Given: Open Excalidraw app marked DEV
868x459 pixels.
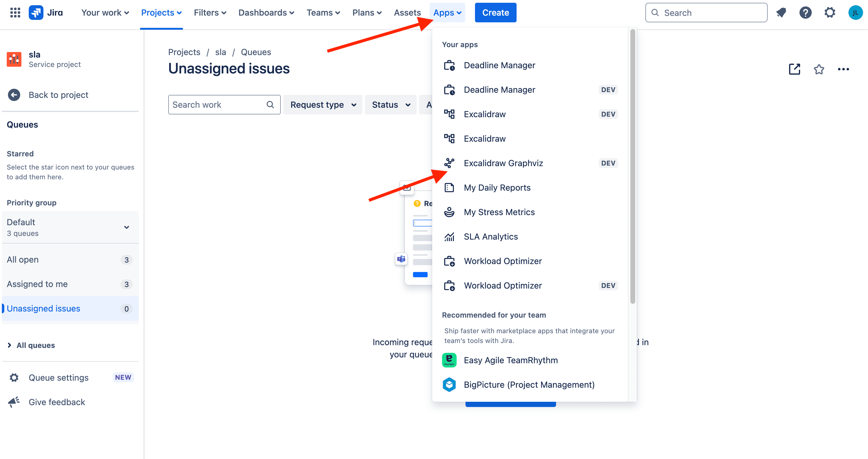Looking at the screenshot, I should coord(530,114).
